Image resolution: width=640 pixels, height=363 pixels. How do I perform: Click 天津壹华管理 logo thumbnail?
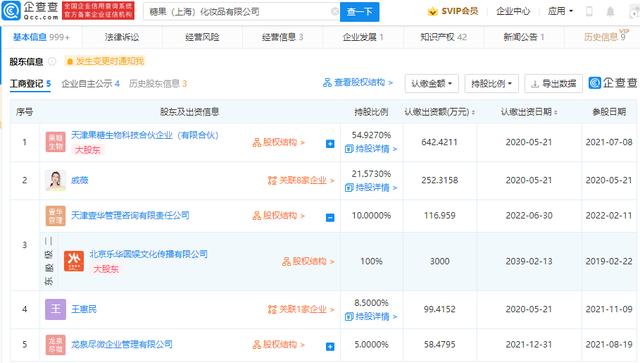point(56,216)
